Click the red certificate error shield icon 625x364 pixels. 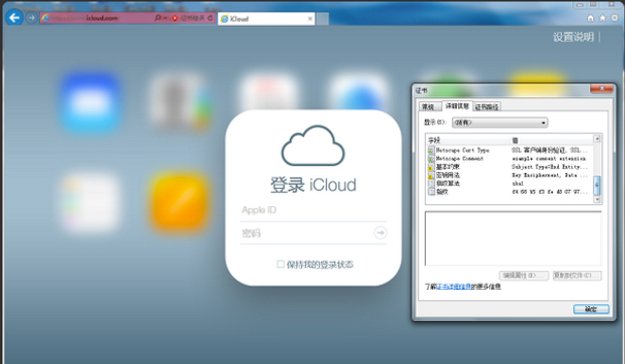175,18
